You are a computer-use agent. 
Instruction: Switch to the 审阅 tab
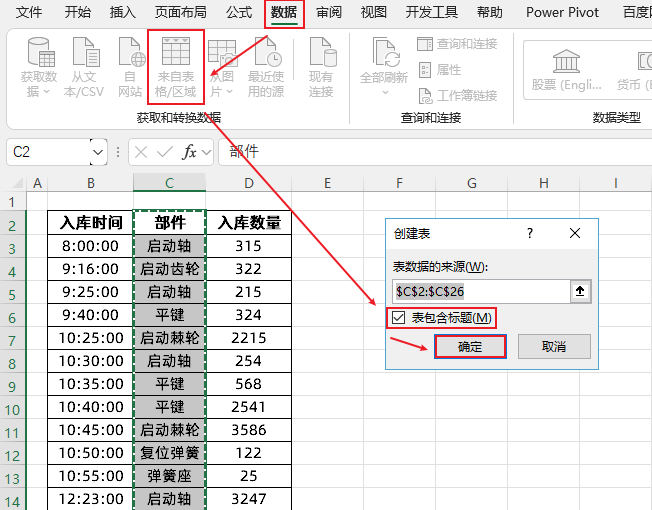tap(328, 12)
